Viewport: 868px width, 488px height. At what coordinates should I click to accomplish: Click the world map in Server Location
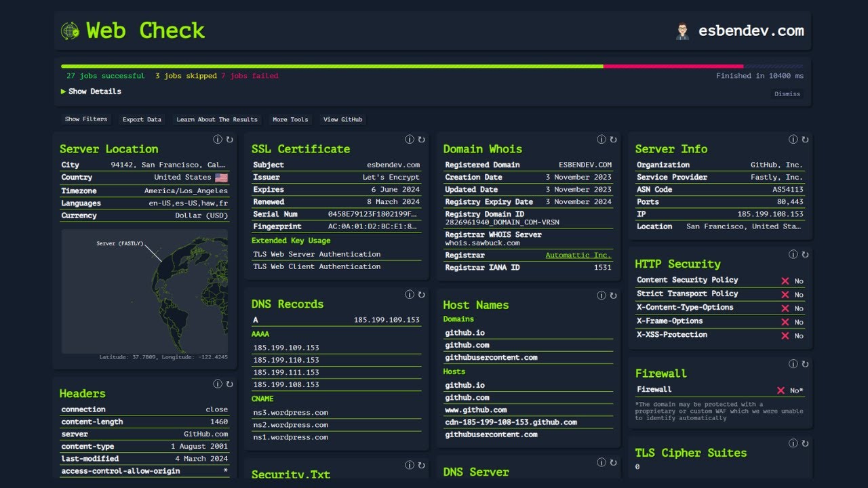(x=144, y=291)
